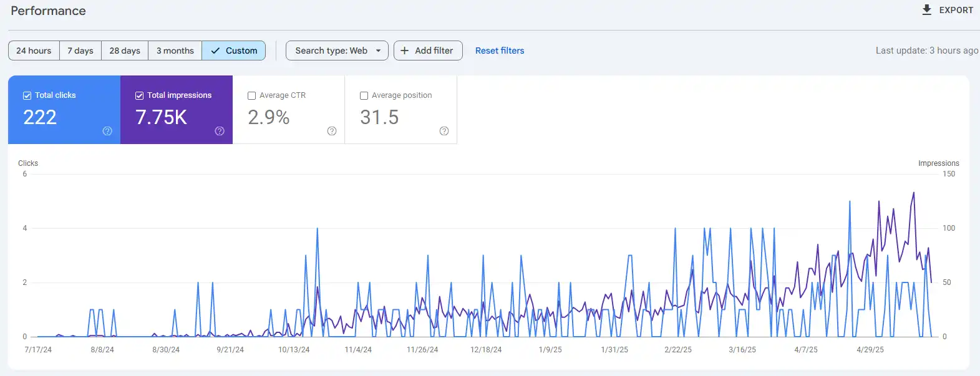Switch to the 28 days range

pos(125,51)
